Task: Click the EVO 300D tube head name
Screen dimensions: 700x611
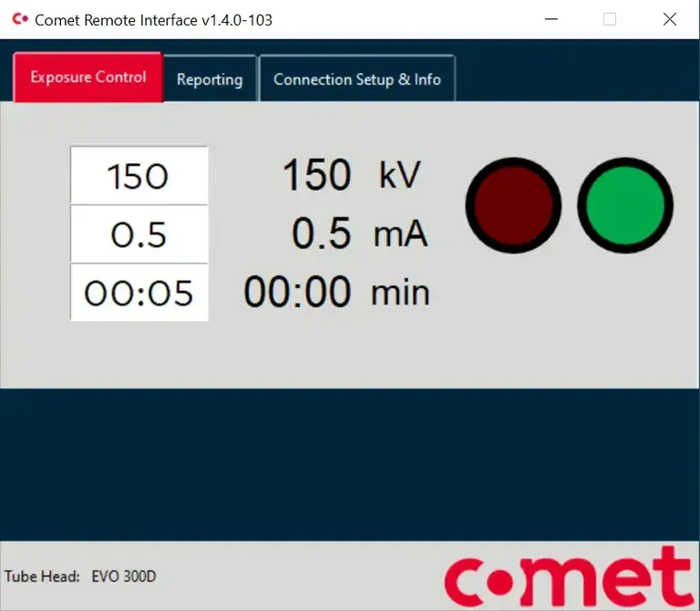Action: pyautogui.click(x=124, y=576)
